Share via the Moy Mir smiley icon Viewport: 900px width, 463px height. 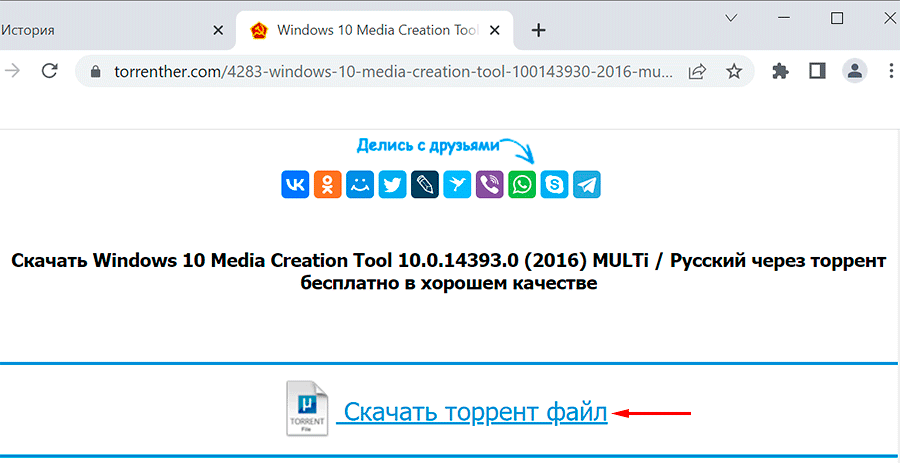tap(360, 185)
